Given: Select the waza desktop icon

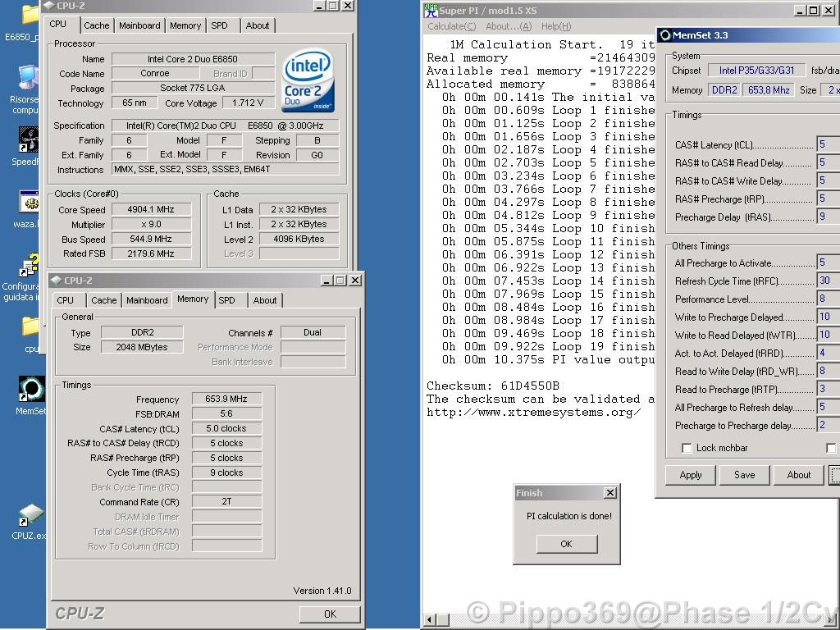Looking at the screenshot, I should [29, 203].
